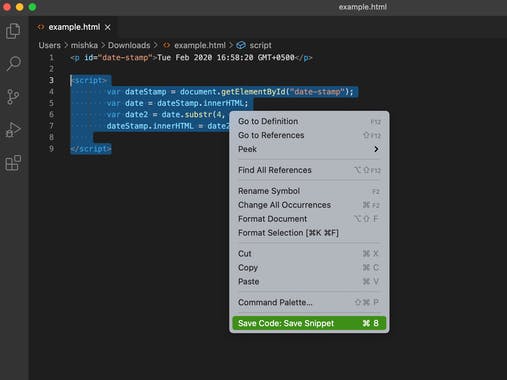
Task: Choose Change All Occurrences
Action: (309, 205)
